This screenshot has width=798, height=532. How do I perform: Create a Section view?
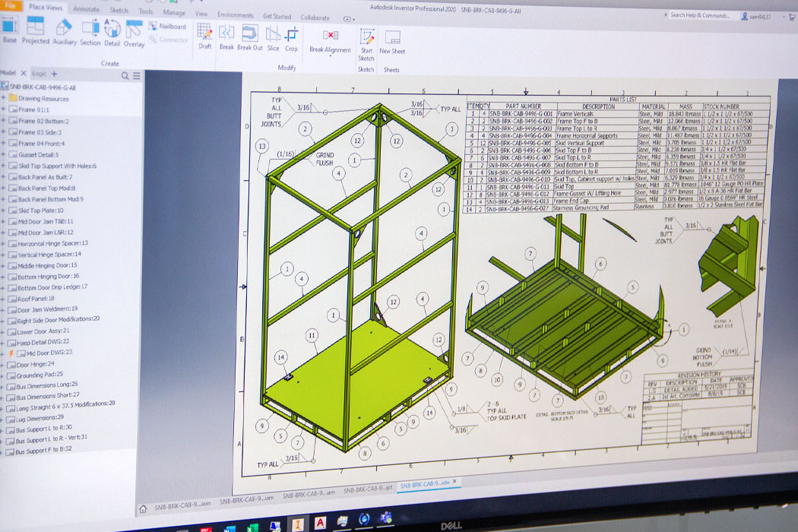[x=90, y=33]
